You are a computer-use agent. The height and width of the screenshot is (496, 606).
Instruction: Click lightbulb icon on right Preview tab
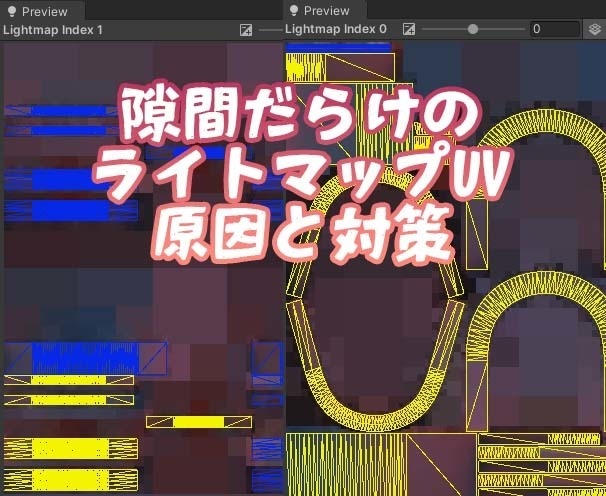point(294,10)
